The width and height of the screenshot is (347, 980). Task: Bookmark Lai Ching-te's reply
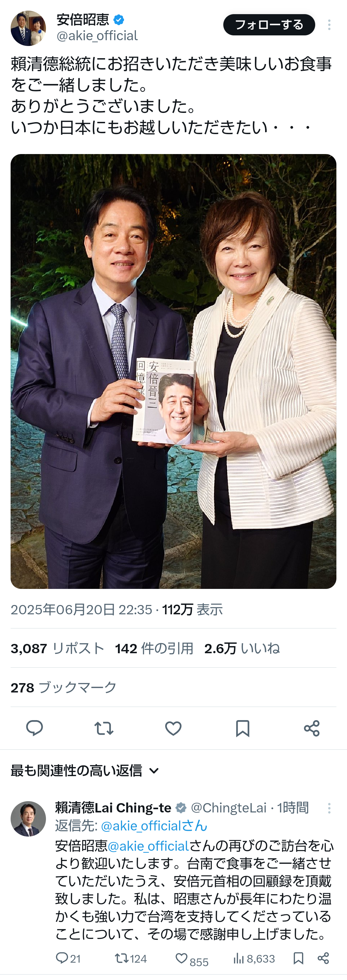(x=298, y=958)
